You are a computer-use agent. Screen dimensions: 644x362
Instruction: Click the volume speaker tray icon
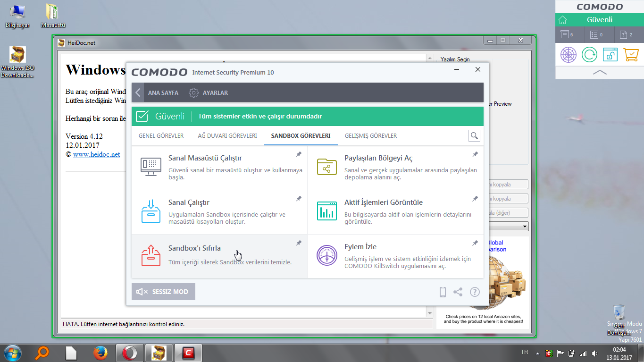point(595,353)
